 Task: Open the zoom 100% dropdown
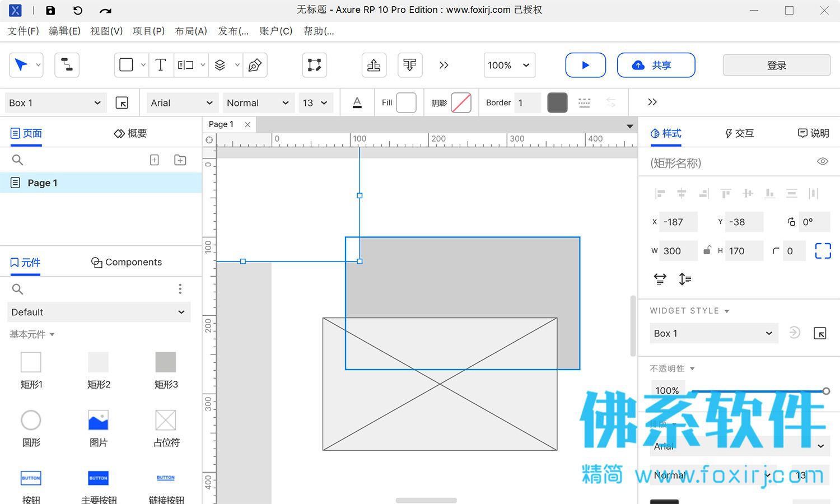509,65
